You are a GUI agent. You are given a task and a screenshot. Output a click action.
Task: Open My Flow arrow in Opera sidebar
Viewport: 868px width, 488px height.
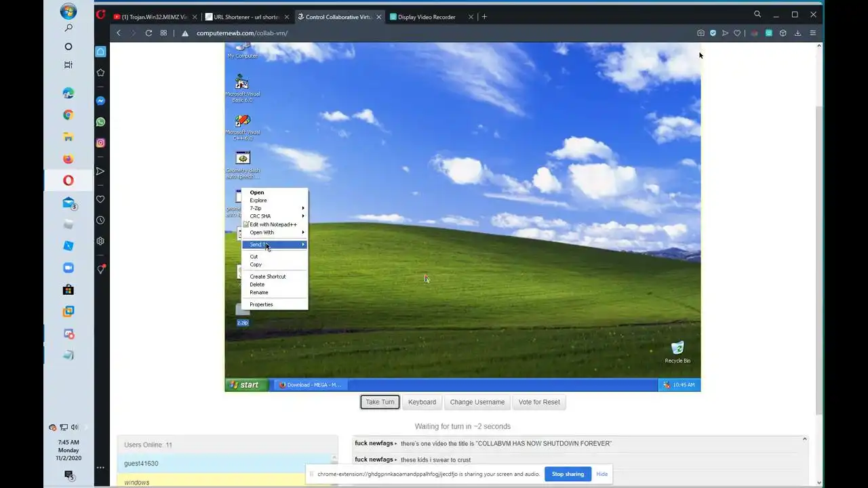(x=100, y=171)
